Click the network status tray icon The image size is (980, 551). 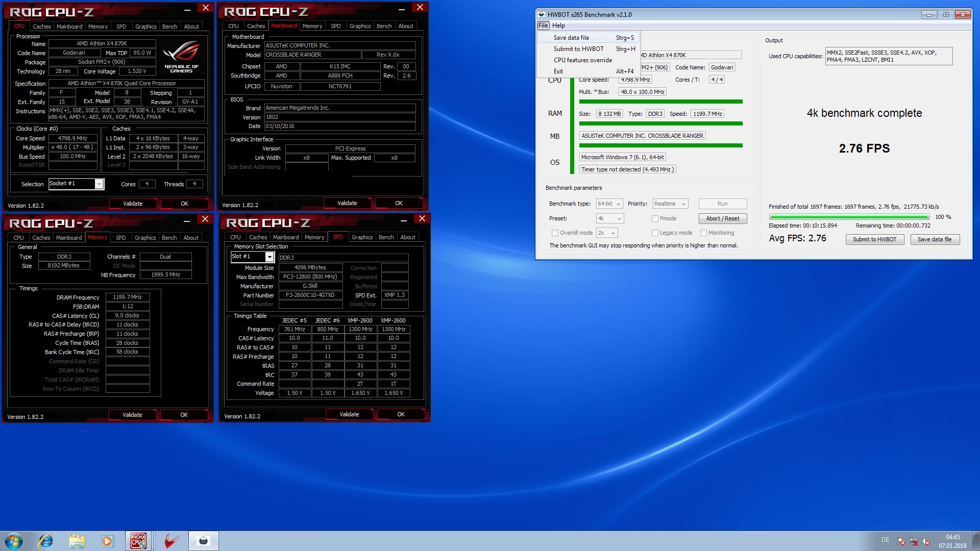914,542
